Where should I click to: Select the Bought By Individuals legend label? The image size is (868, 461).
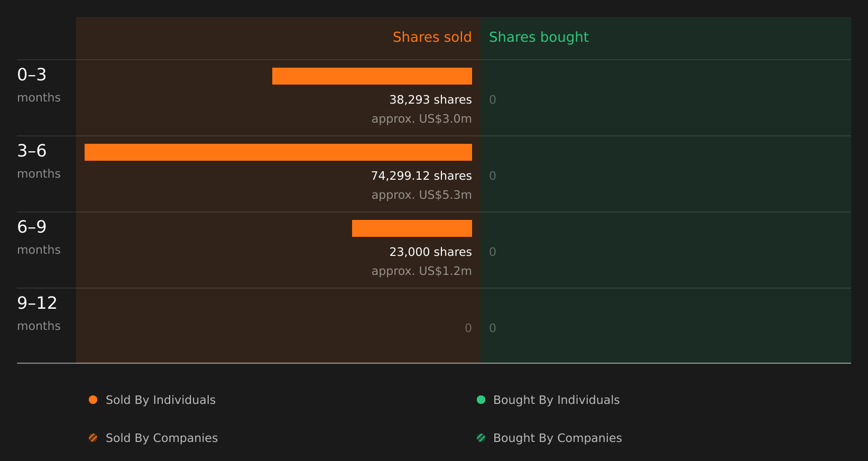click(557, 400)
